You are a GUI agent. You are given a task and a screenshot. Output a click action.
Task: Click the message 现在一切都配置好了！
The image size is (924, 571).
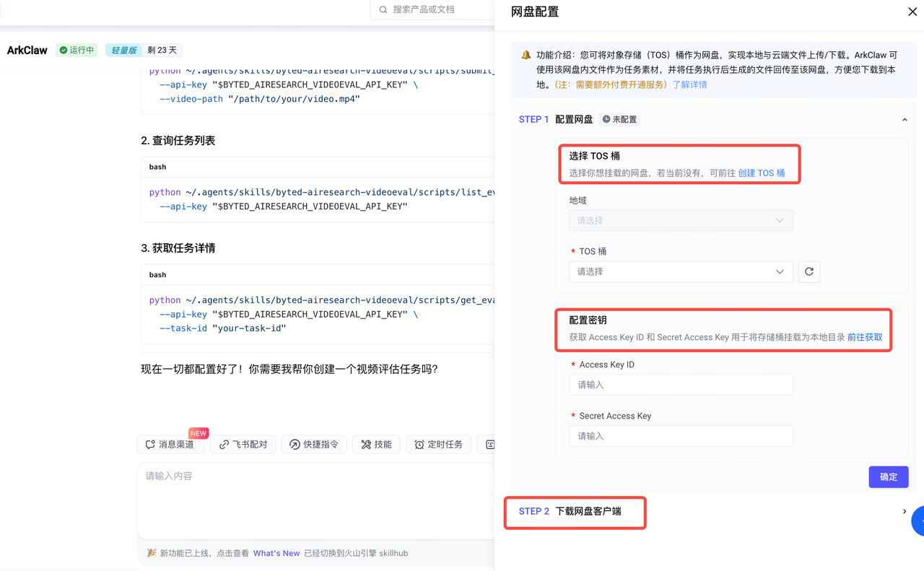[193, 370]
